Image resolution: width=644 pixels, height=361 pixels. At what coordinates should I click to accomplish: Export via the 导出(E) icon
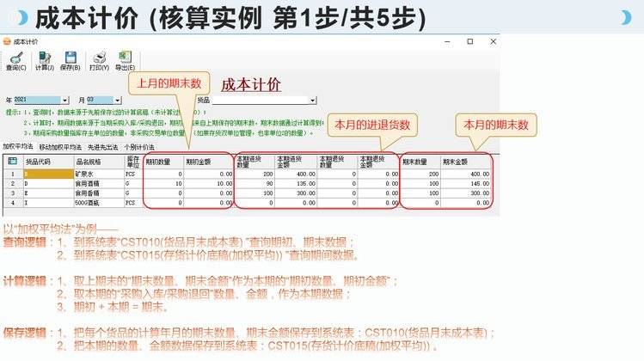coord(126,59)
